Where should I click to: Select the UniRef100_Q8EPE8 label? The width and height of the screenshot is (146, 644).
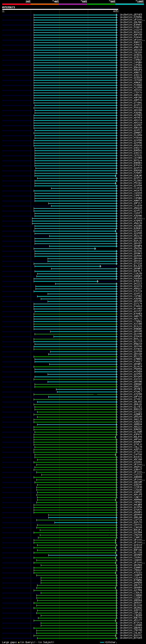click(x=131, y=628)
